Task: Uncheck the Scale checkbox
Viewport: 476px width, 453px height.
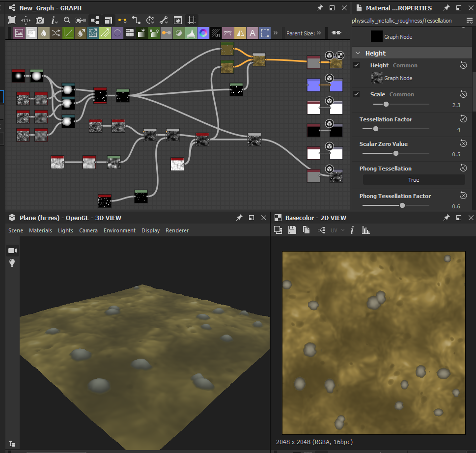Action: coord(357,94)
